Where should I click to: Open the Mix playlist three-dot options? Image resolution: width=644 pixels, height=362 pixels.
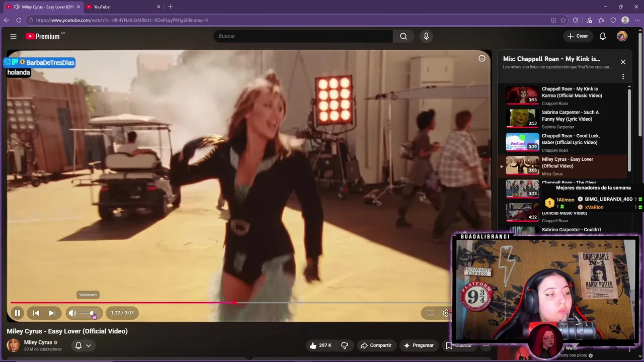click(x=623, y=77)
